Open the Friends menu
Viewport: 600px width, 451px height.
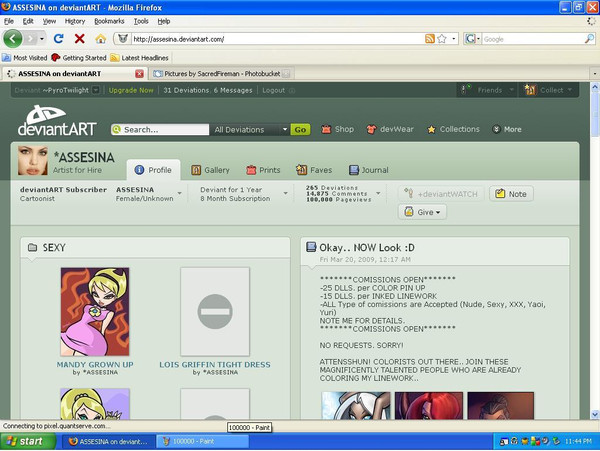coord(488,90)
